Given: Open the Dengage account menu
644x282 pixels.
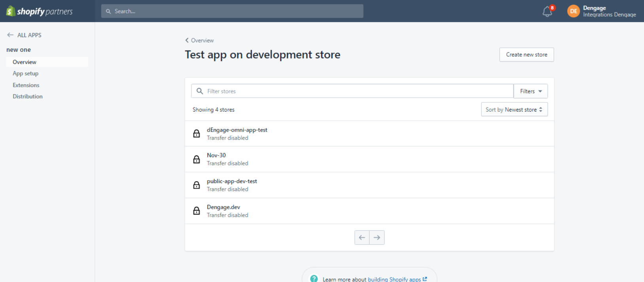Looking at the screenshot, I should [x=609, y=11].
